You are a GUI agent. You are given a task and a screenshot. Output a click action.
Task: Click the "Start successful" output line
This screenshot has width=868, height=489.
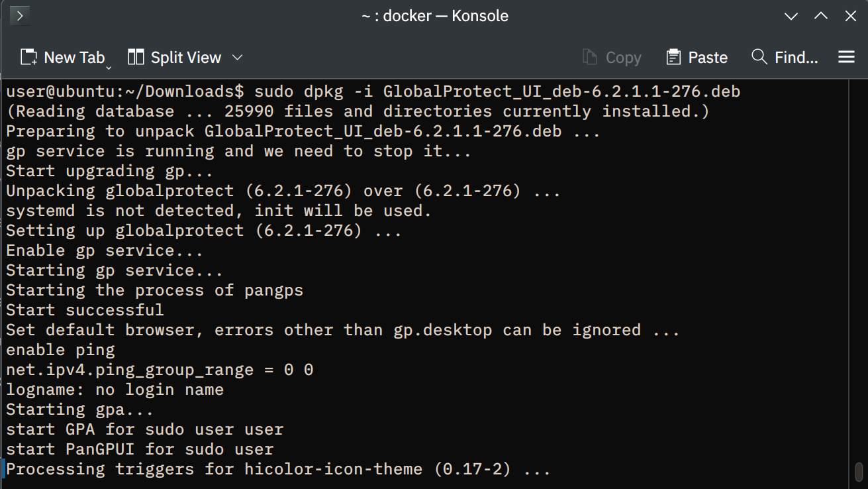tap(85, 310)
